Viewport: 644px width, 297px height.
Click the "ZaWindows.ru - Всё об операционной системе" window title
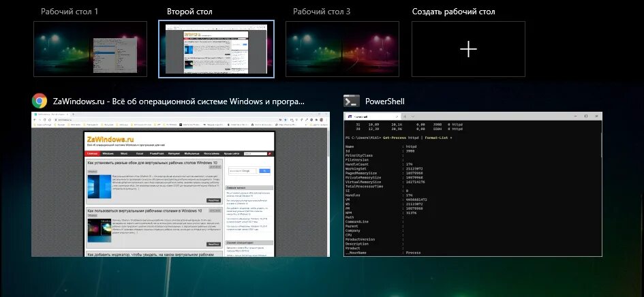tap(179, 101)
